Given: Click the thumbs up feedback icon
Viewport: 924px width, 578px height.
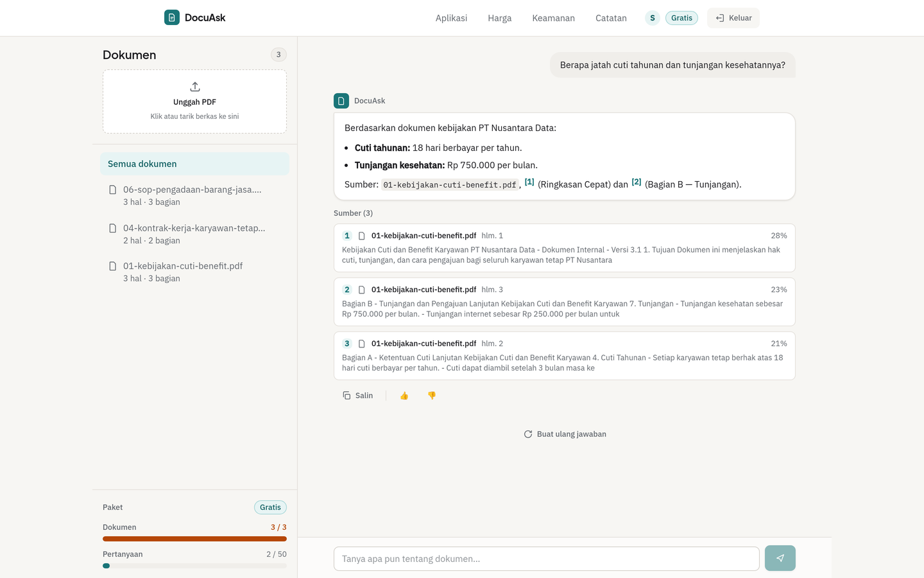Looking at the screenshot, I should point(404,396).
